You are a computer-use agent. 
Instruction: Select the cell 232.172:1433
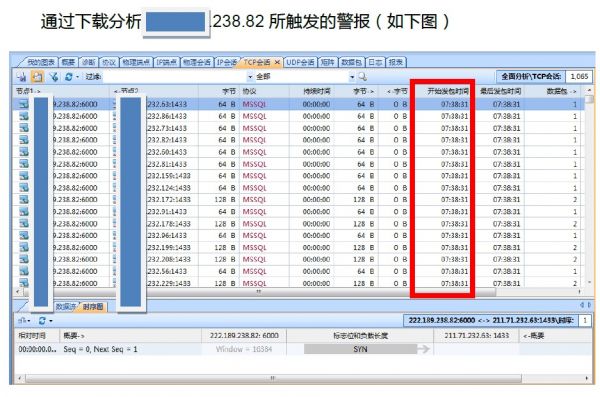(169, 199)
